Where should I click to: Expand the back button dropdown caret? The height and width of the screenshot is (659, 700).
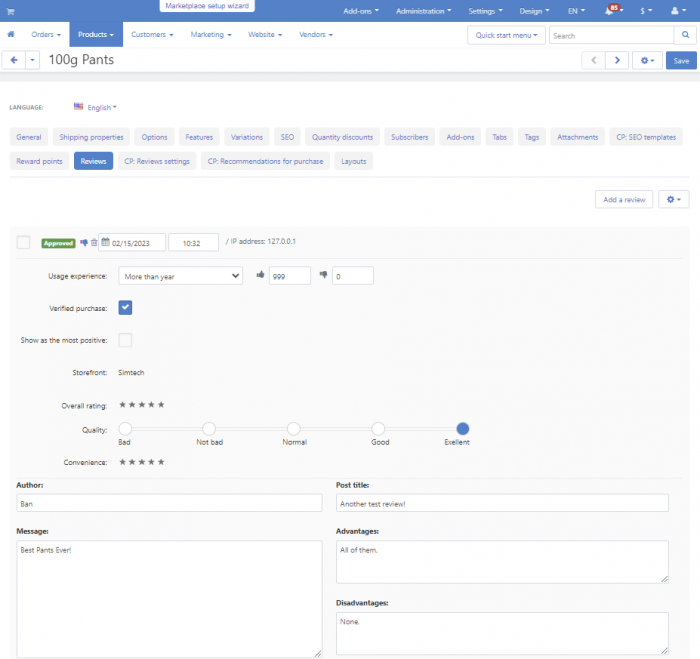click(x=32, y=60)
